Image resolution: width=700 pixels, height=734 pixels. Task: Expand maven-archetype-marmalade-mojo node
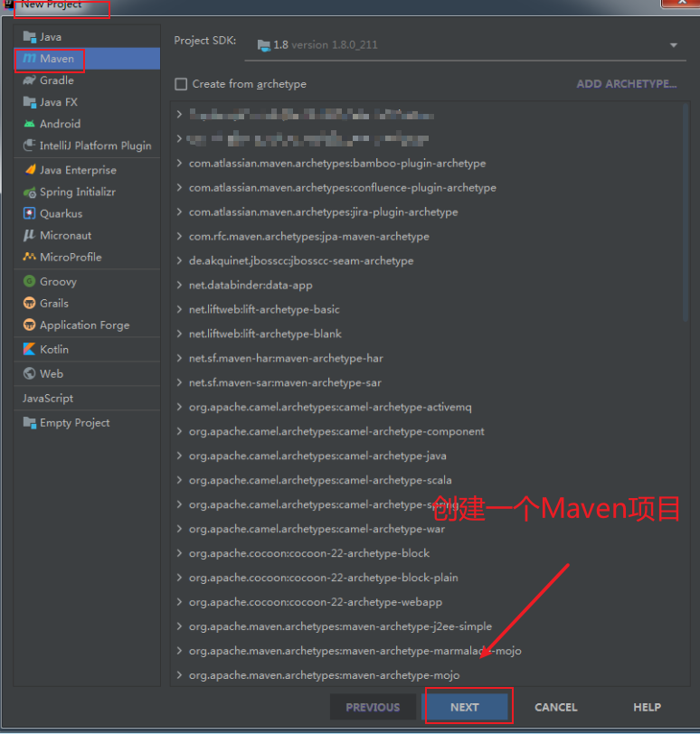[x=179, y=650]
